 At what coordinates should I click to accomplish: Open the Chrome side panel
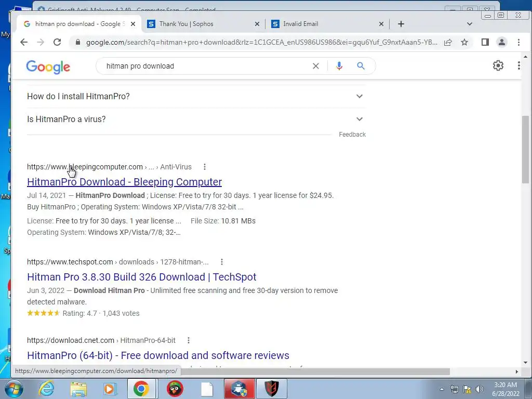[485, 42]
